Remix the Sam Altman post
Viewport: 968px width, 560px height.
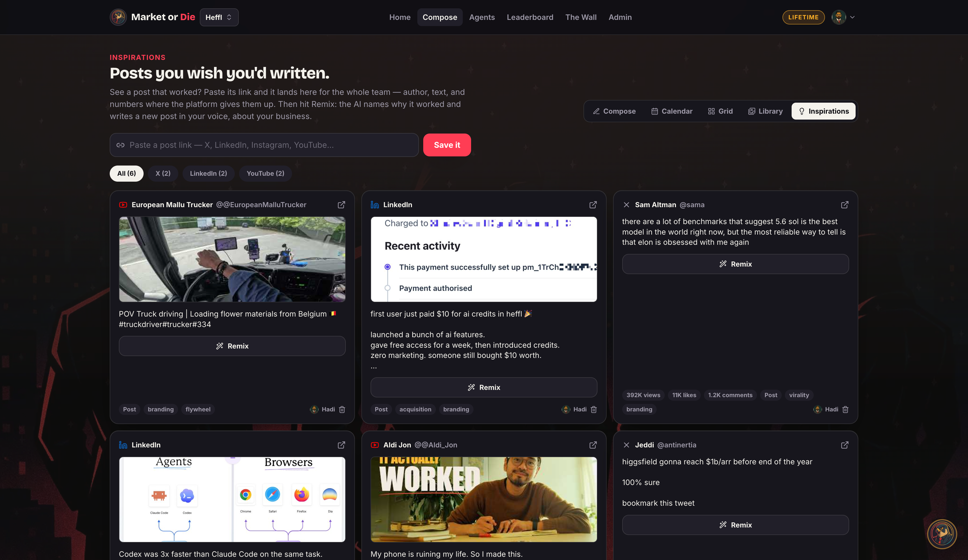[x=735, y=264]
